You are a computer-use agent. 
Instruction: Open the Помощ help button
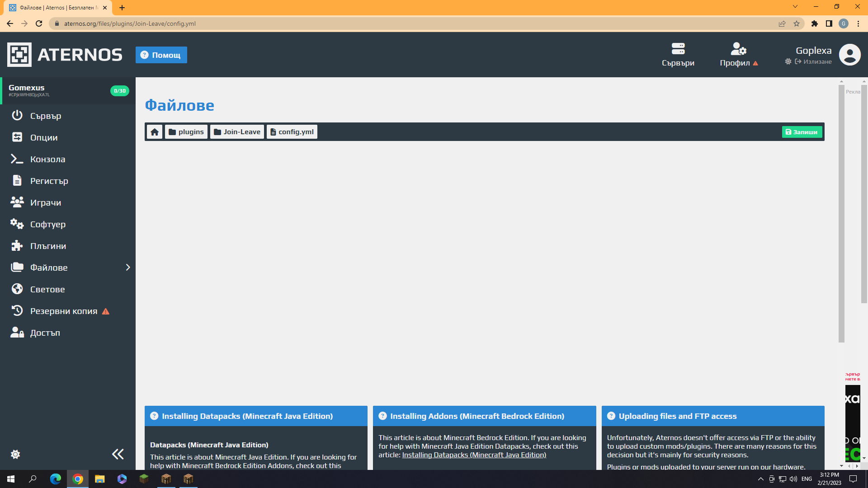161,55
